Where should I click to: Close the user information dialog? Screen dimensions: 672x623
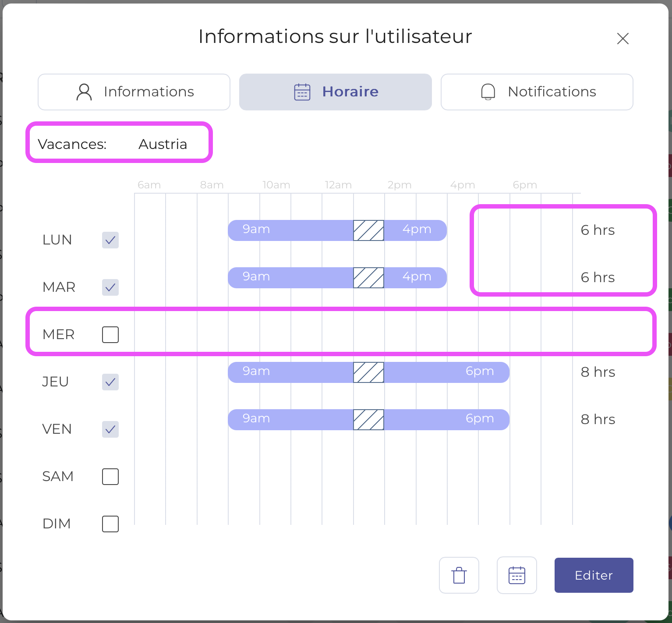click(x=622, y=39)
